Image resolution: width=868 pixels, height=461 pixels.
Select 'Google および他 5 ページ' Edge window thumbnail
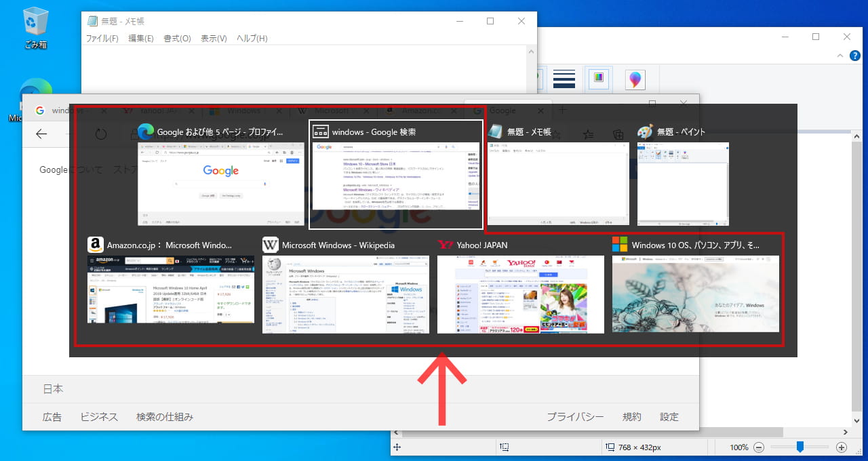[x=220, y=174]
